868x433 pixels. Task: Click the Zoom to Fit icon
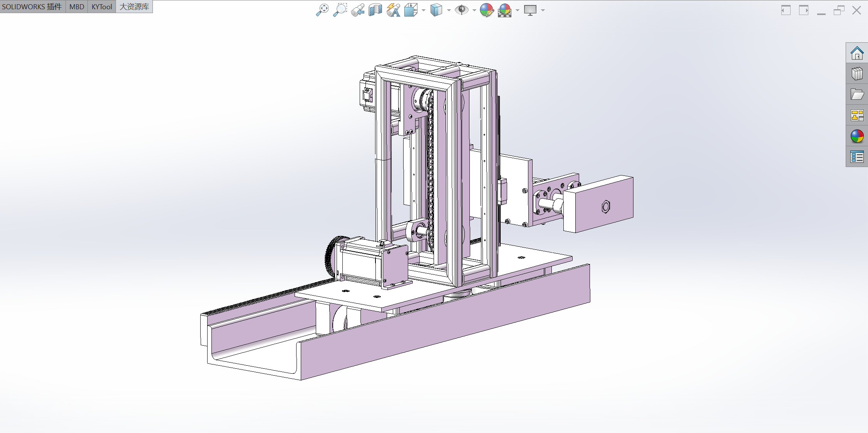click(322, 10)
